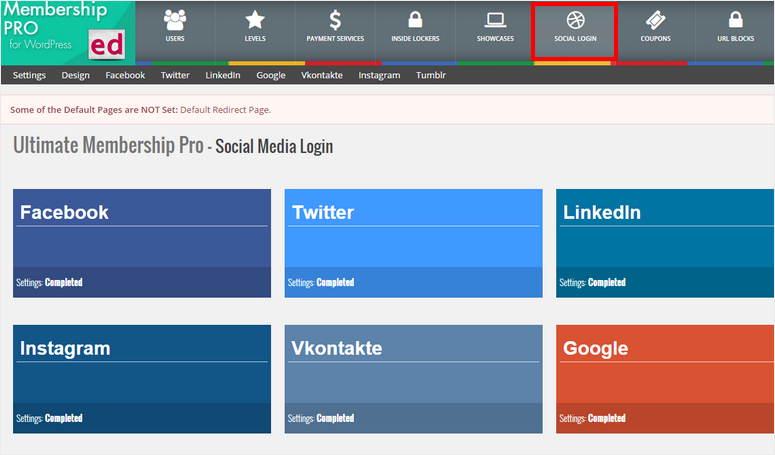Click the 'Some of the Default Pages are NOT Set' warning
This screenshot has height=455, width=775.
[x=94, y=110]
